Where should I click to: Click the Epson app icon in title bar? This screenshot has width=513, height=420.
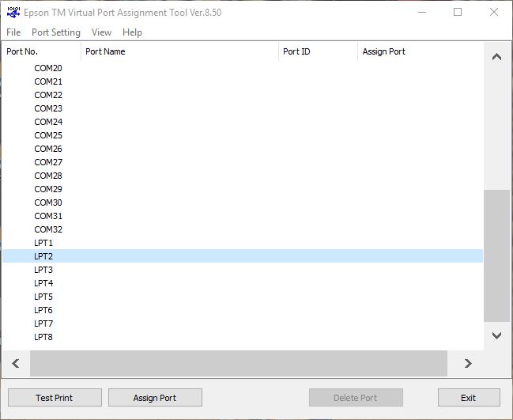click(x=13, y=13)
